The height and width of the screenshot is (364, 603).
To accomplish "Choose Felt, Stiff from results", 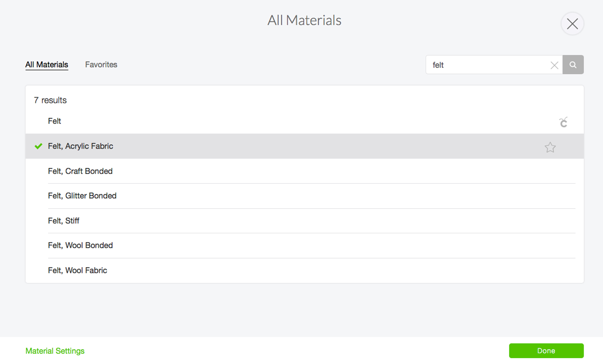I will coord(305,221).
